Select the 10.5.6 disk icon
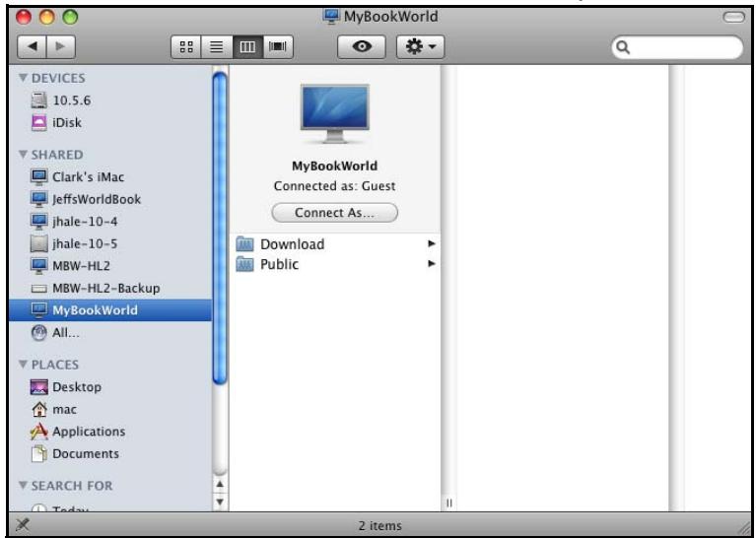This screenshot has height=538, width=756. click(x=39, y=101)
